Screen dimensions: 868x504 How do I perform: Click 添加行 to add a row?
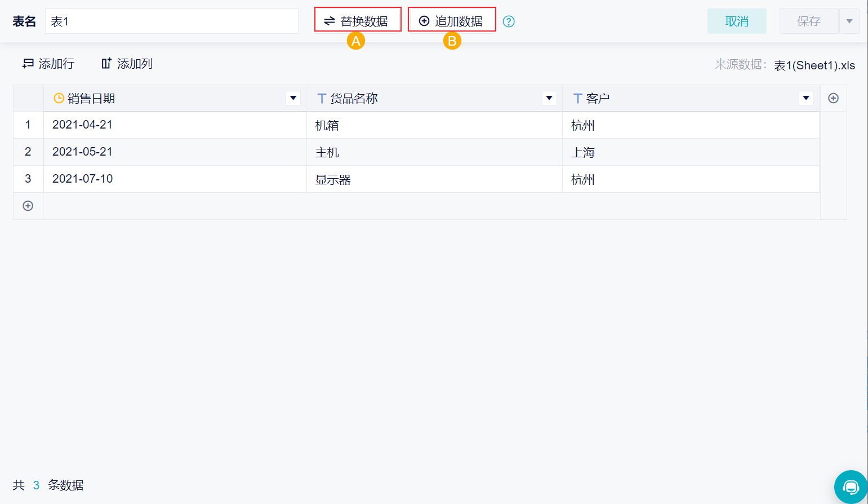pos(48,64)
